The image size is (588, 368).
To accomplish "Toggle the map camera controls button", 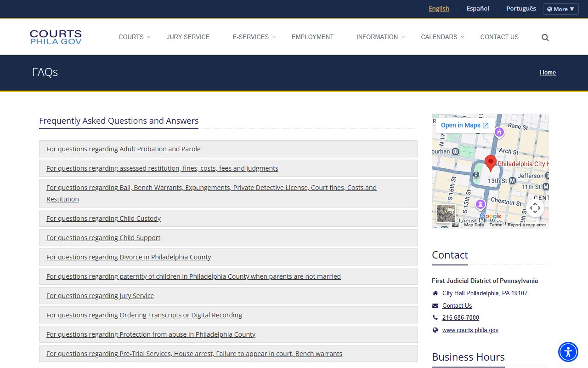I will [535, 208].
